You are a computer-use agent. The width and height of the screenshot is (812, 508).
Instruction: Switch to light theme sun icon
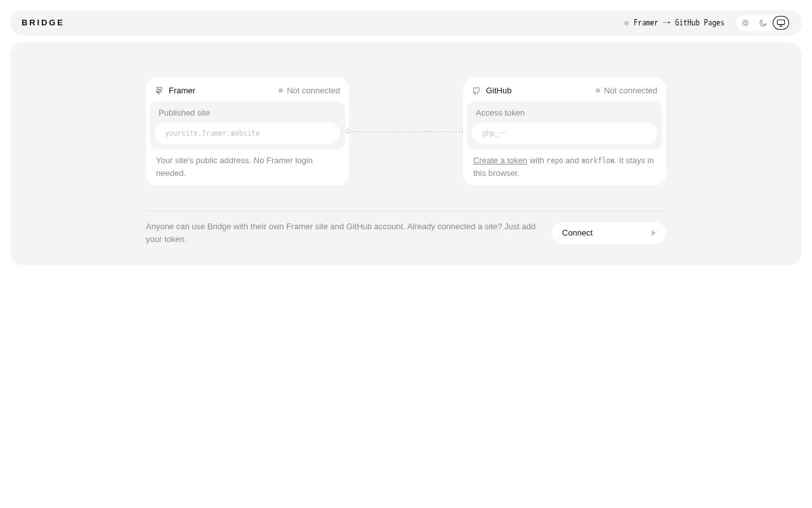745,23
